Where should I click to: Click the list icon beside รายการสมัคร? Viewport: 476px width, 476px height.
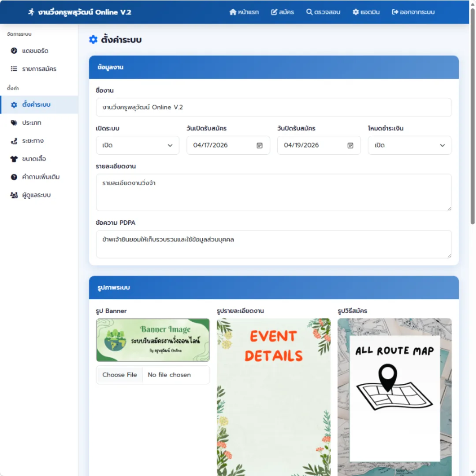tap(14, 69)
